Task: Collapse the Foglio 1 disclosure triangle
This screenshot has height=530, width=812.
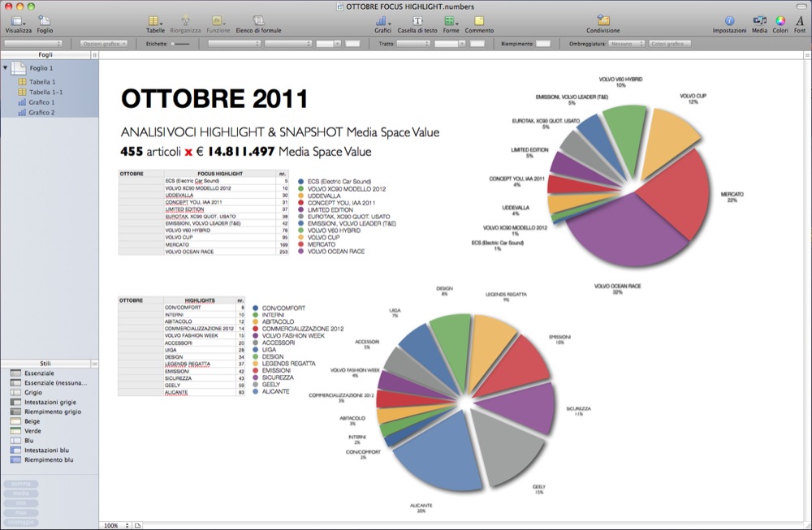Action: pyautogui.click(x=6, y=70)
